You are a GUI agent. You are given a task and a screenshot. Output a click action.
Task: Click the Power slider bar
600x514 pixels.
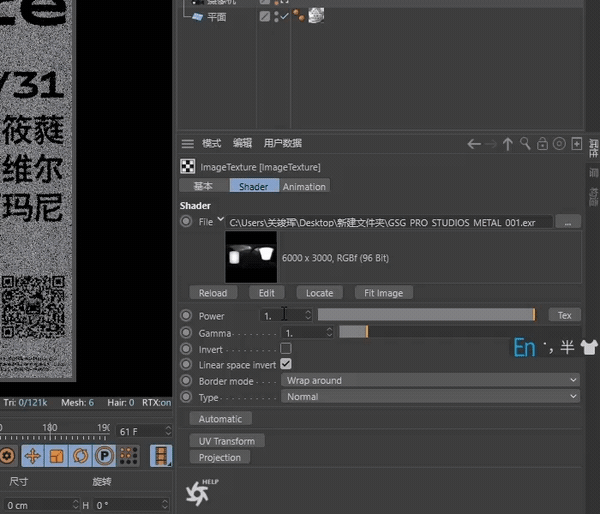427,315
